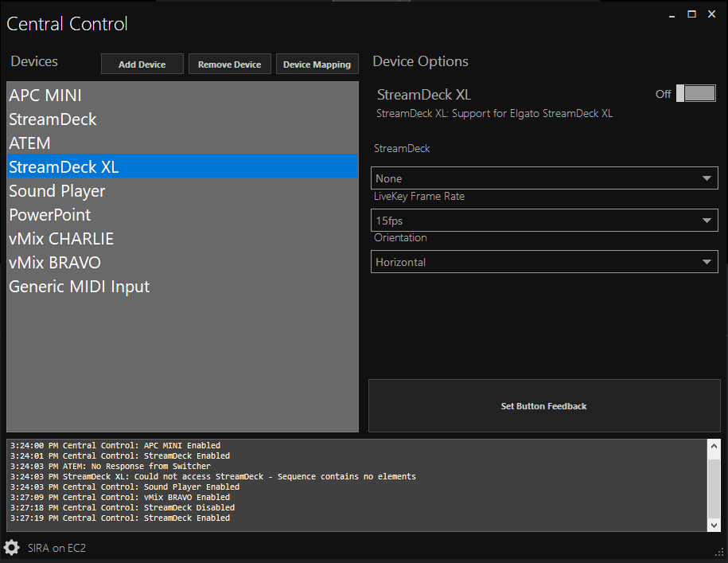Screen dimensions: 728x563
Task: Select the StreamDeck device entry
Action: click(x=183, y=119)
